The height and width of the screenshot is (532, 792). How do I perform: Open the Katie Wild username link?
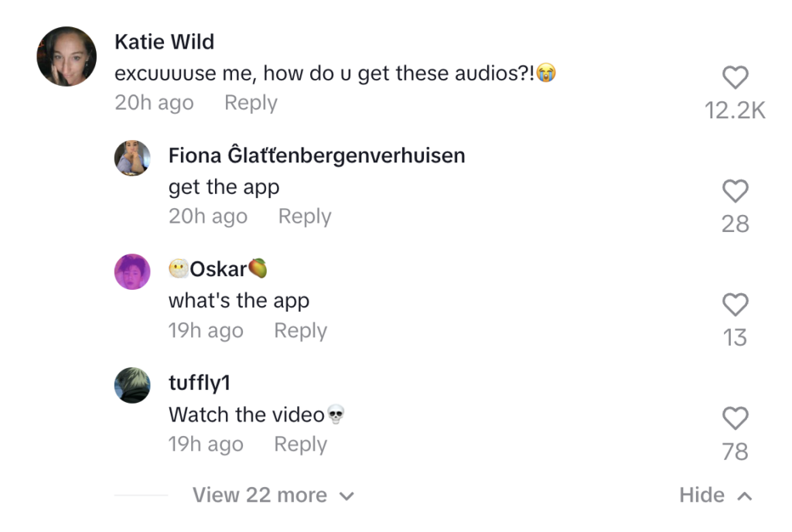(x=164, y=42)
